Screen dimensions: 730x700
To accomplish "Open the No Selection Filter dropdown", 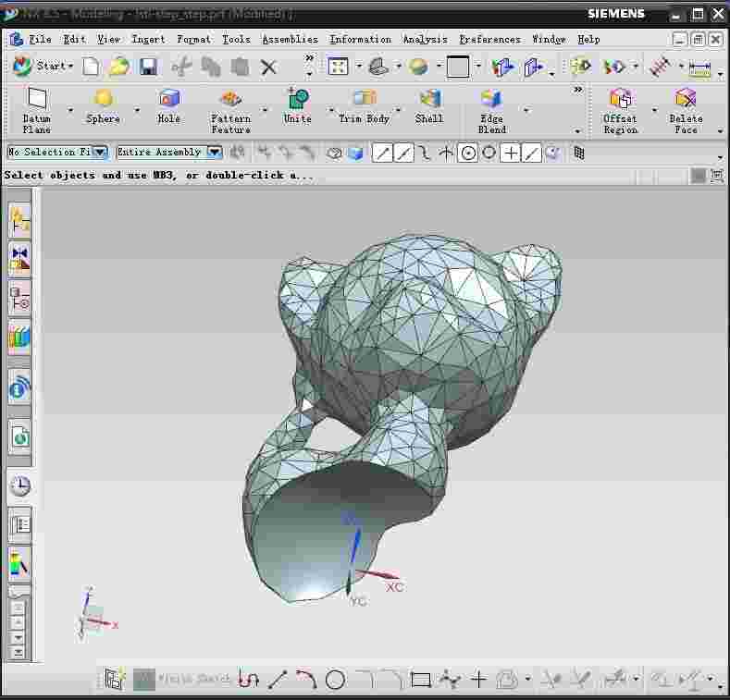I will pos(99,153).
